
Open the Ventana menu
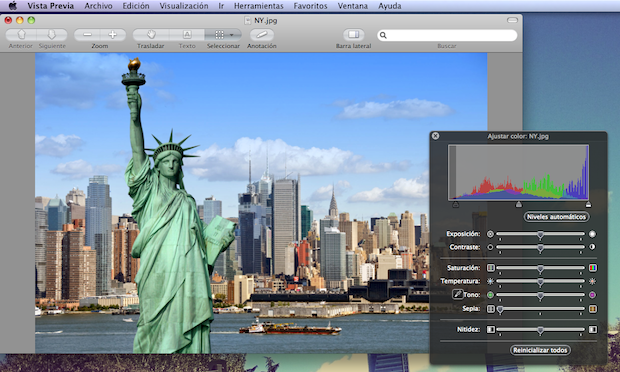click(352, 6)
